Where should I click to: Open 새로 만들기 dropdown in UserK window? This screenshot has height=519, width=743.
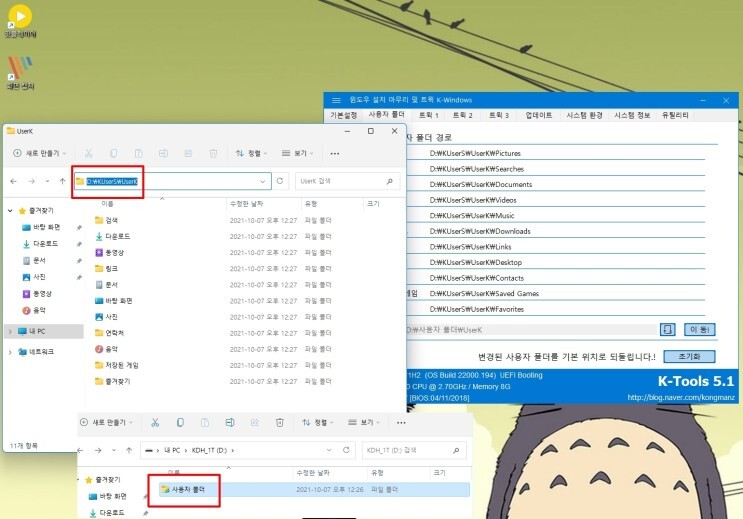click(40, 153)
